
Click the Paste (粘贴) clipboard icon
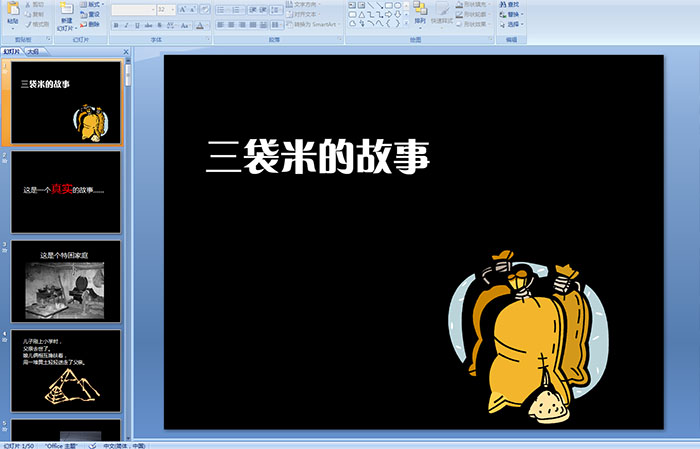(x=12, y=9)
